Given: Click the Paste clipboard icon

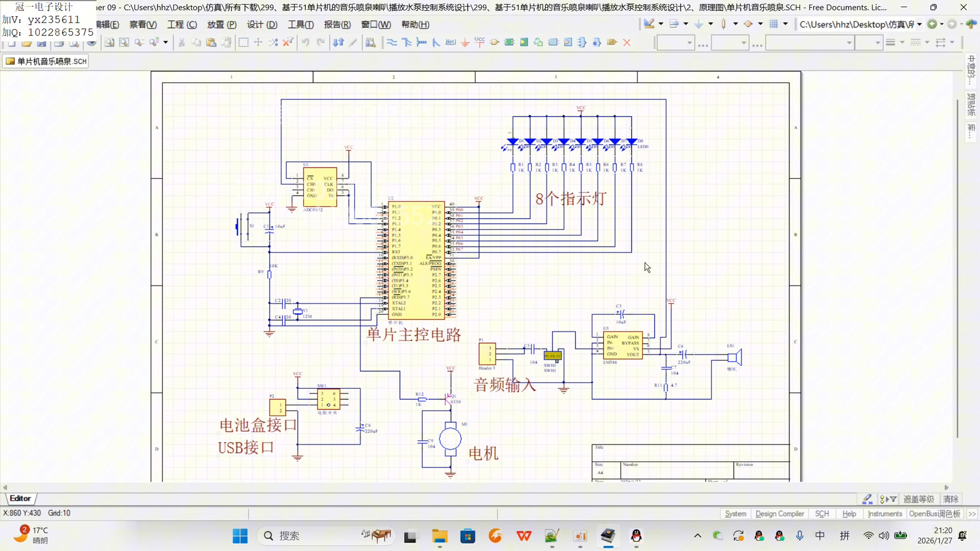Looking at the screenshot, I should click(211, 42).
